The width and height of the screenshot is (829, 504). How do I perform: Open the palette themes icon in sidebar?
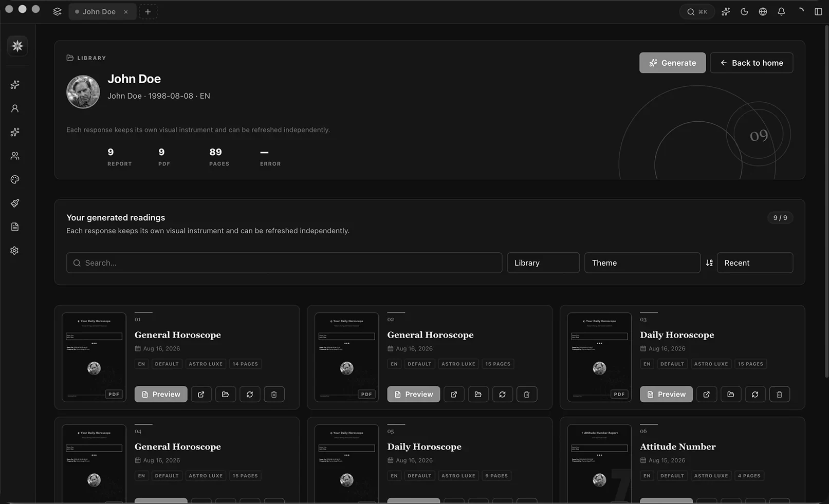click(15, 179)
